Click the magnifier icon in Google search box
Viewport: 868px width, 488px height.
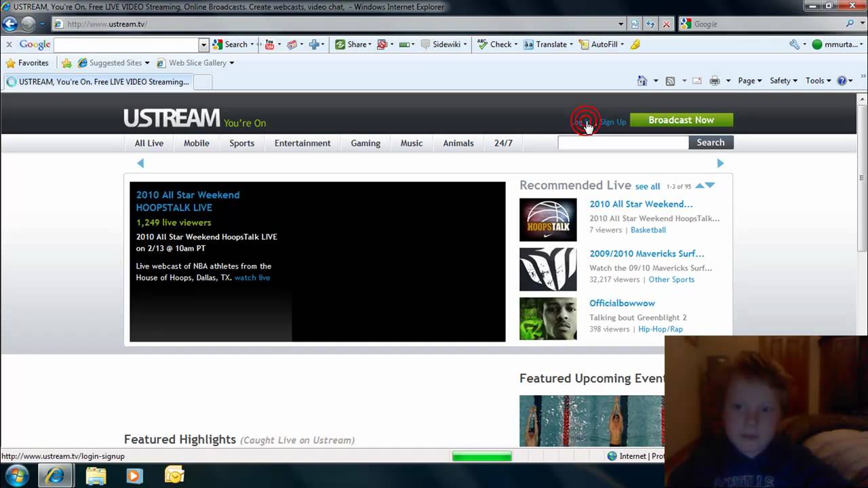850,24
